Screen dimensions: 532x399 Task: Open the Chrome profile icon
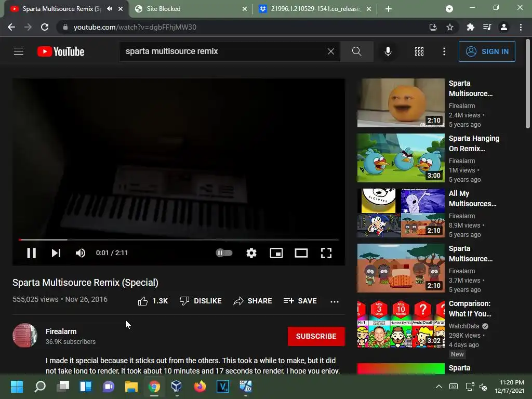tap(504, 27)
